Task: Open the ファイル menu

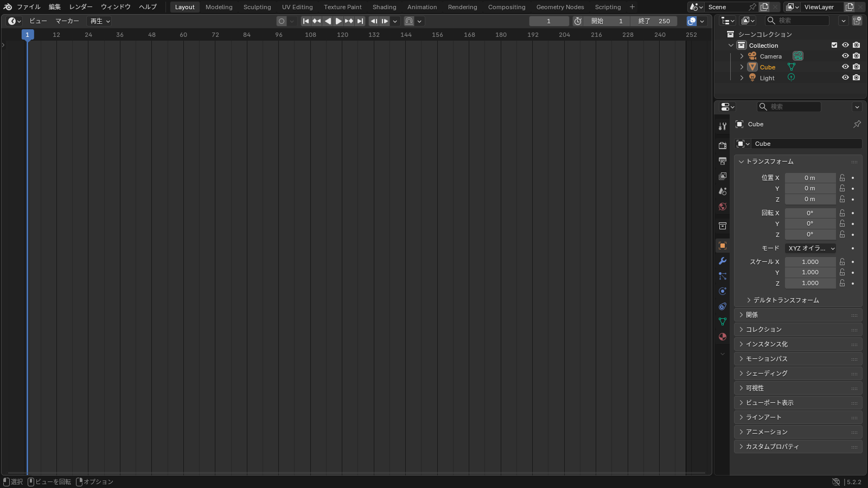Action: 29,7
